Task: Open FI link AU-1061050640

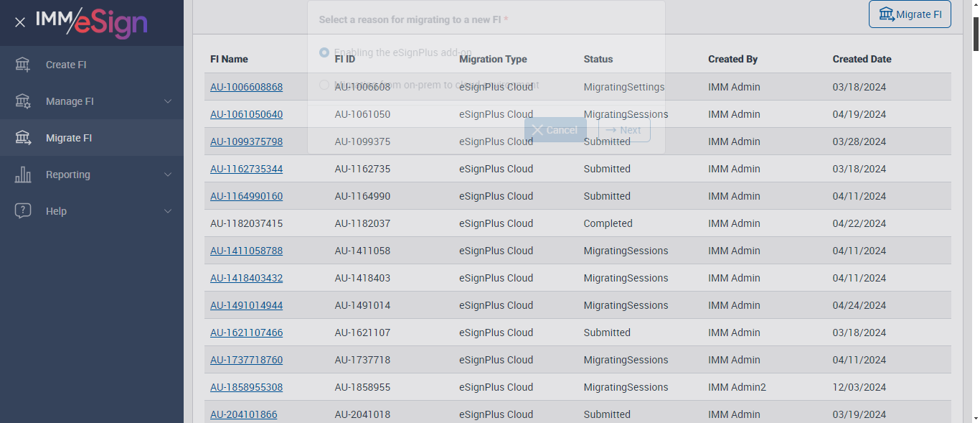Action: 246,114
